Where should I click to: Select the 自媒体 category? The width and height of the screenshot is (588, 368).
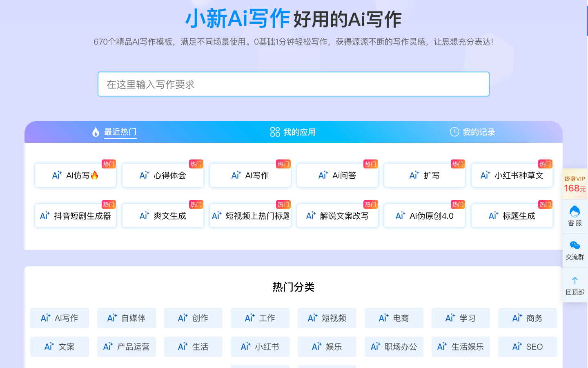[x=127, y=318]
